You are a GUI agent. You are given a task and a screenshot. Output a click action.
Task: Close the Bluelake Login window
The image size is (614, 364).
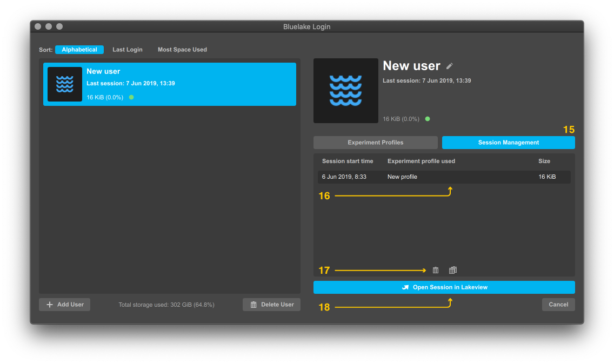coord(38,26)
